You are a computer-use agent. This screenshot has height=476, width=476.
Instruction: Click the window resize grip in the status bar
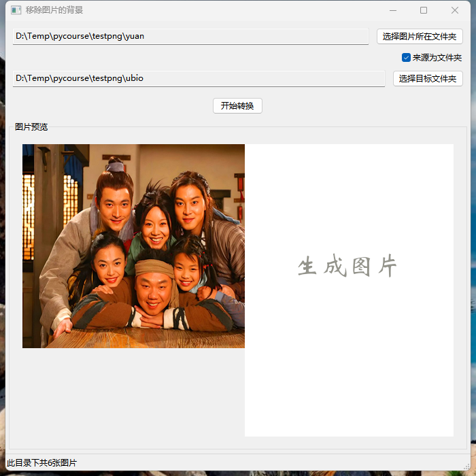pos(466,466)
